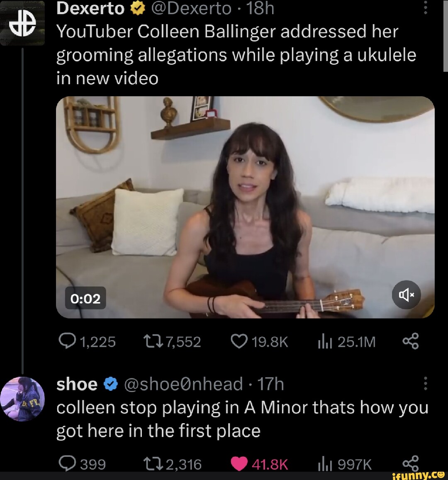Click the views analytics icon showing 25.1M
This screenshot has width=448, height=480.
[325, 341]
